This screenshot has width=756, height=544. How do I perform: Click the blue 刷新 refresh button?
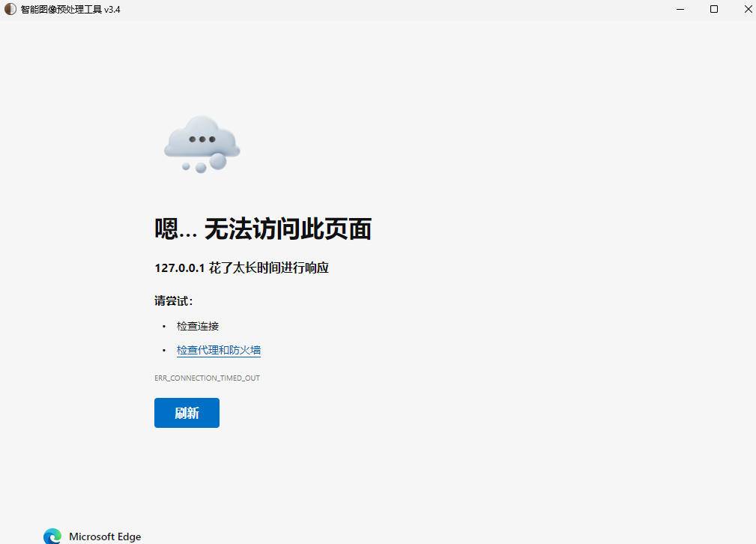pyautogui.click(x=187, y=413)
